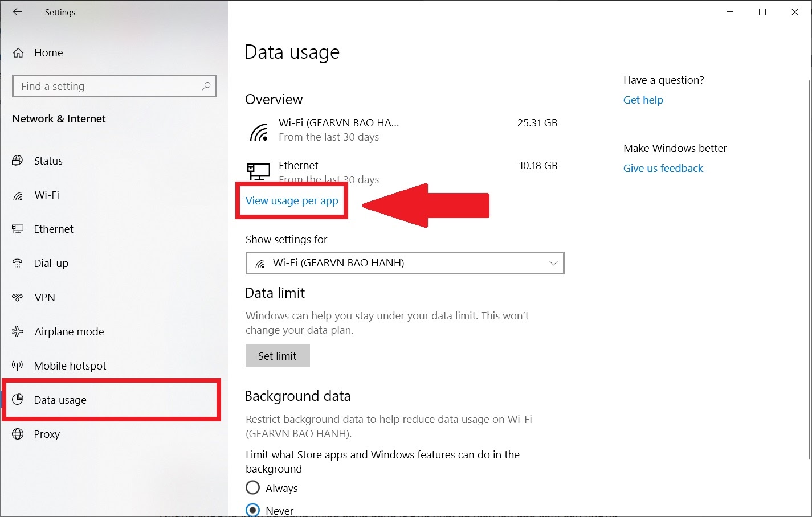Click the VPN sidebar icon
Screen dimensions: 812x517
18,297
